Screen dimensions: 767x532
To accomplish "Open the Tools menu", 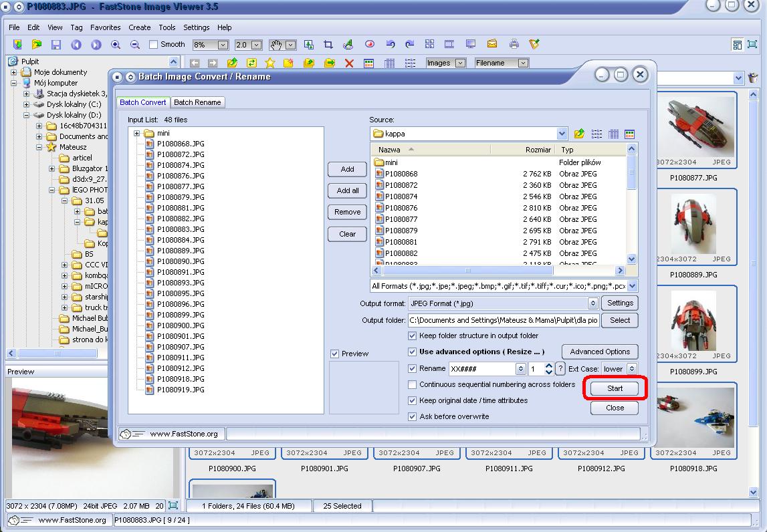I will pos(167,27).
